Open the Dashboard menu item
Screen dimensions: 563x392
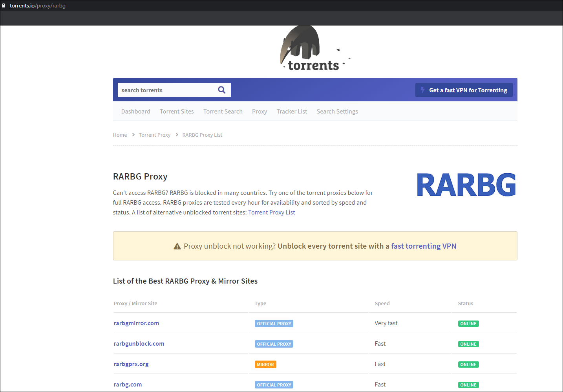click(136, 112)
